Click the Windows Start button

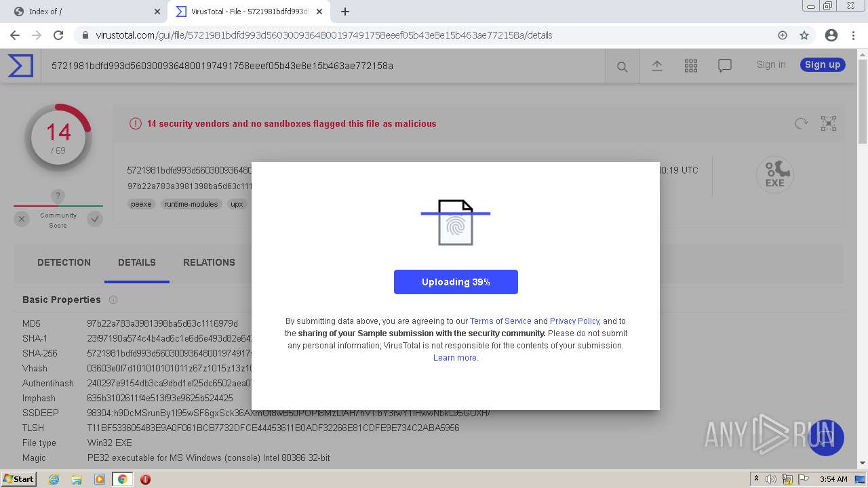point(19,479)
